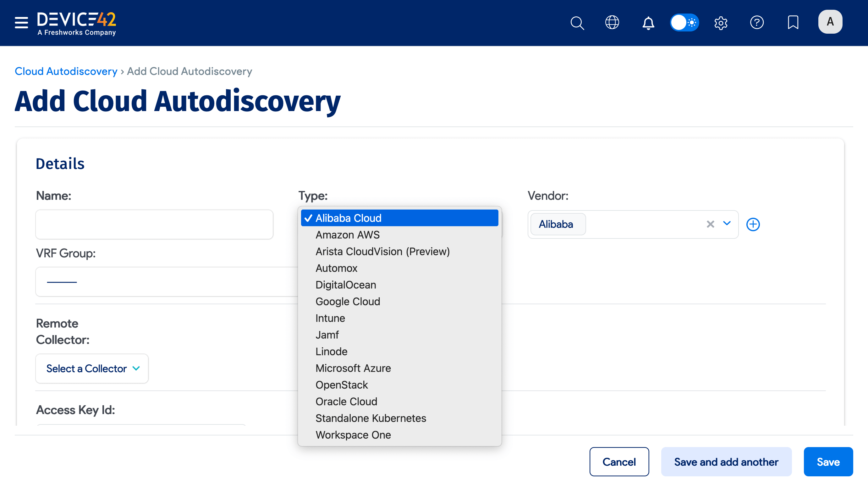Navigate to Cloud Autodiscovery breadcrumb link
The image size is (868, 482).
pyautogui.click(x=66, y=71)
